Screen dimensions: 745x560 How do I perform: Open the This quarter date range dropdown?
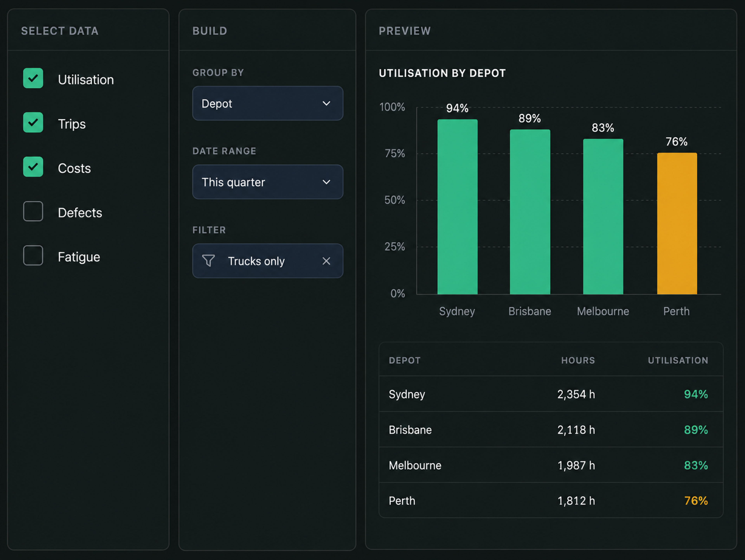(x=268, y=182)
